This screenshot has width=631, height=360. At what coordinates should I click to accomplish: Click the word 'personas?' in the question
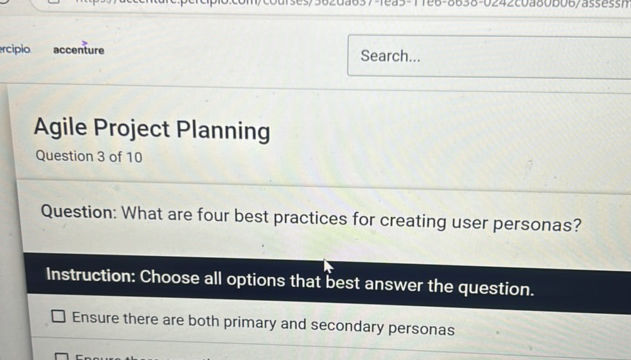[x=537, y=224]
